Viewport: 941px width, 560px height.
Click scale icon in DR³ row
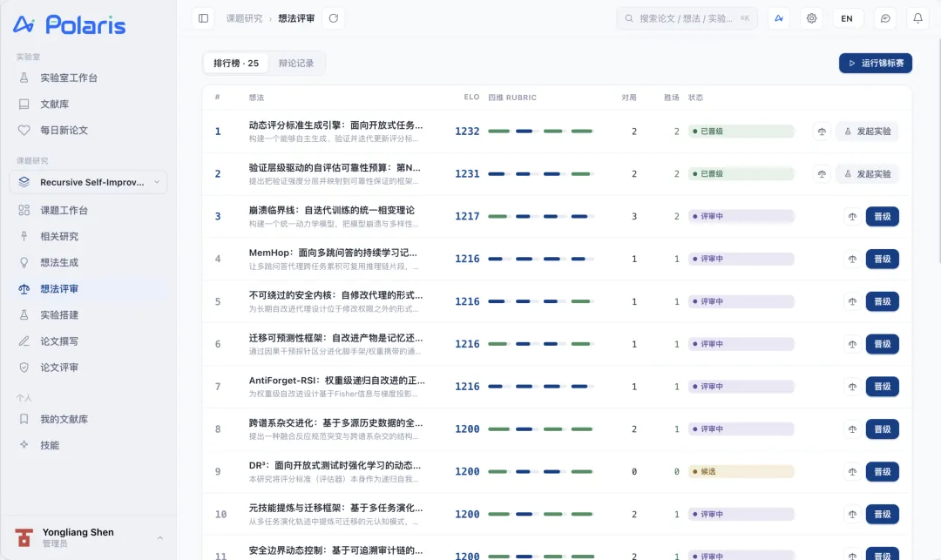[x=852, y=472]
